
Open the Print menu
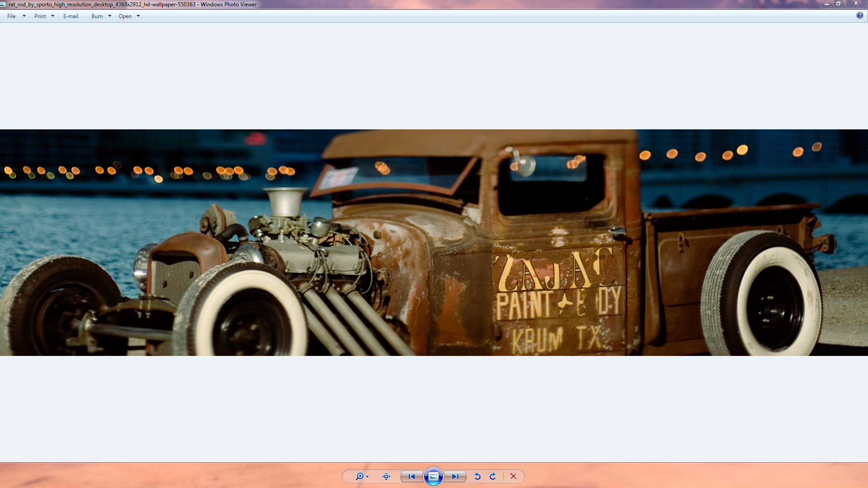[40, 16]
